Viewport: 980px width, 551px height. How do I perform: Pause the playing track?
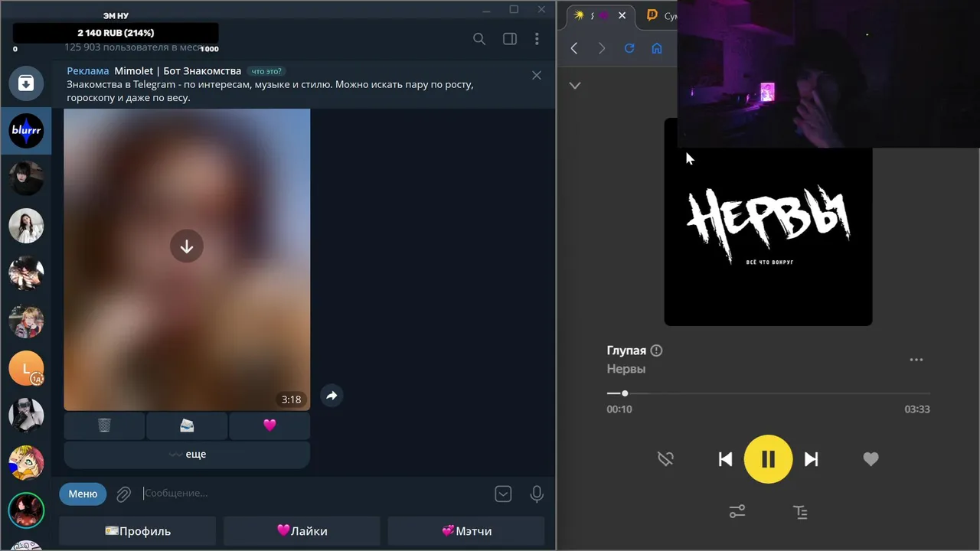point(768,459)
